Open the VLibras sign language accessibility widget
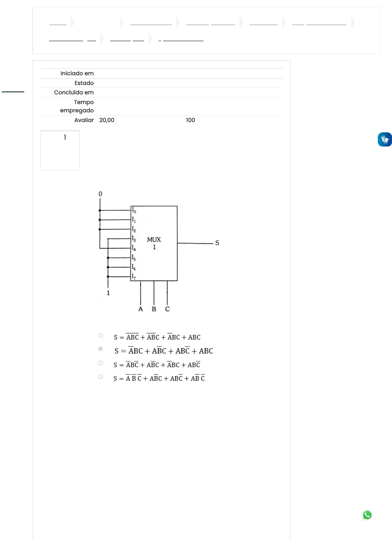 coord(385,139)
